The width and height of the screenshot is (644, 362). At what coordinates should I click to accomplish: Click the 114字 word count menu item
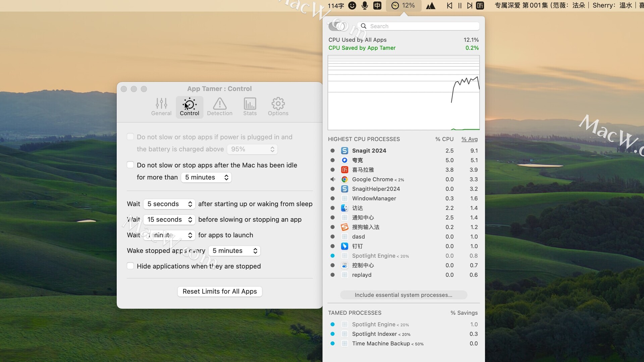pos(336,6)
